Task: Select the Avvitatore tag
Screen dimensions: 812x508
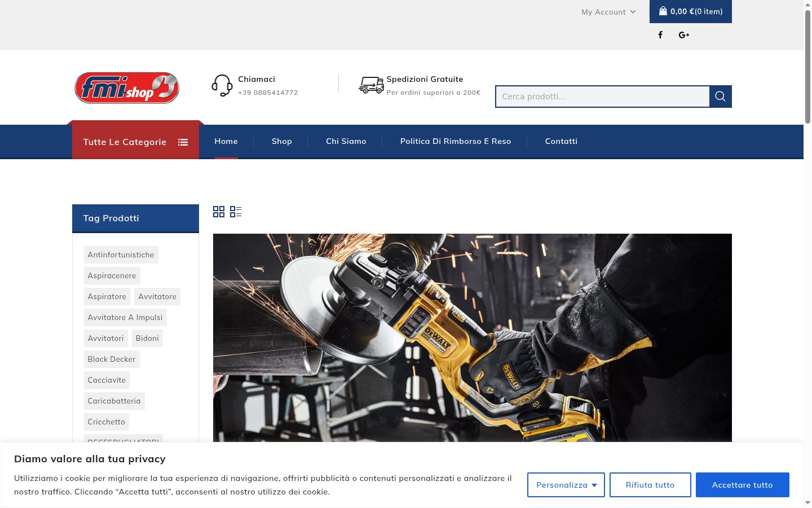Action: 157,296
